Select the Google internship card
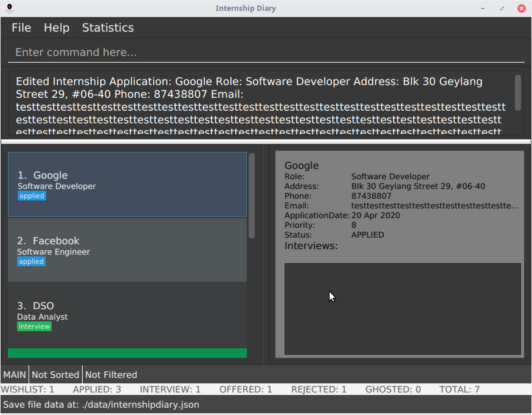532x415 pixels. pos(127,185)
